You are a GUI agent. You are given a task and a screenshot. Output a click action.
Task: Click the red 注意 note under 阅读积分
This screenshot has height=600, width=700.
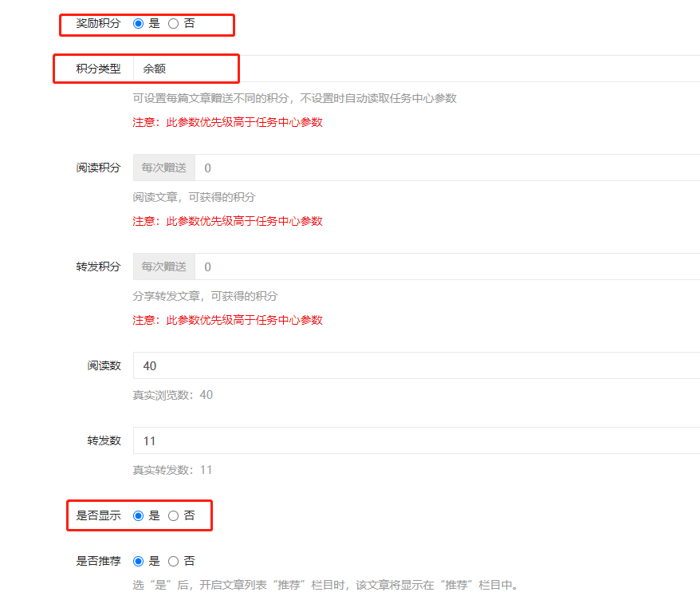click(x=228, y=221)
